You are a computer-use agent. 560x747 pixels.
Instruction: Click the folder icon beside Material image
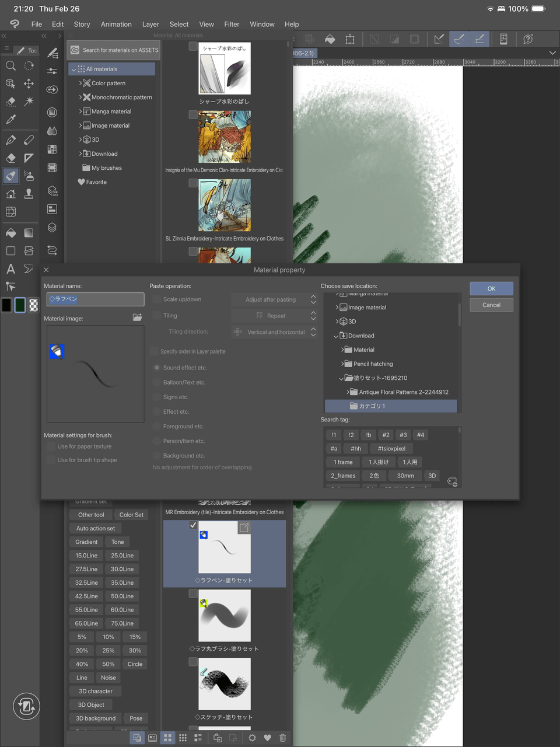pyautogui.click(x=137, y=317)
